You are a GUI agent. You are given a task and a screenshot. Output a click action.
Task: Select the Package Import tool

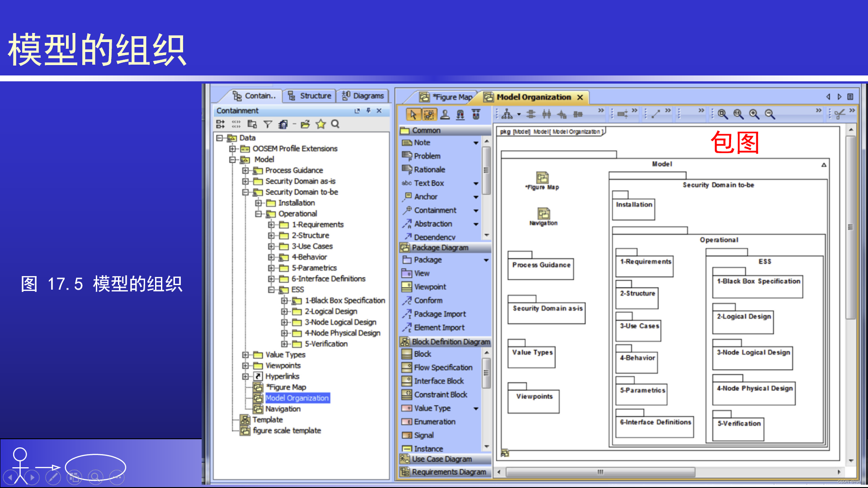tap(439, 314)
